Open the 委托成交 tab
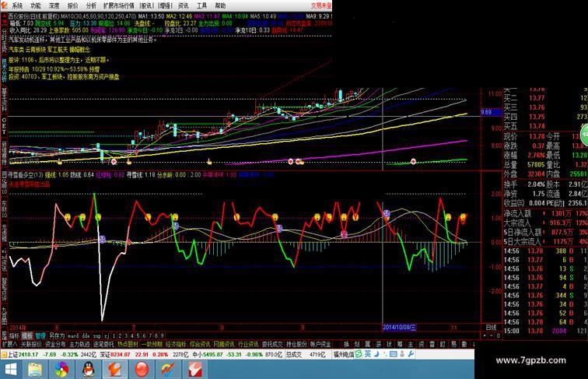The width and height of the screenshot is (588, 379). (272, 344)
